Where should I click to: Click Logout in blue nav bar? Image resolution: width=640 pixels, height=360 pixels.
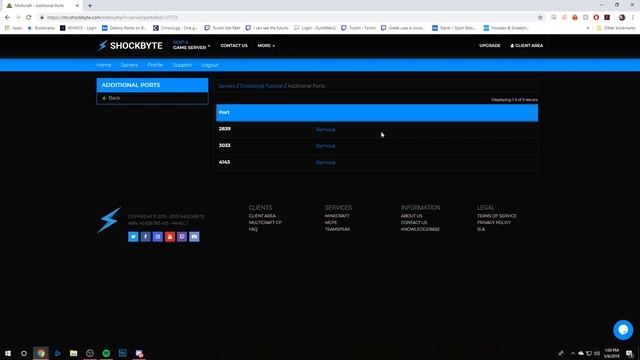210,65
